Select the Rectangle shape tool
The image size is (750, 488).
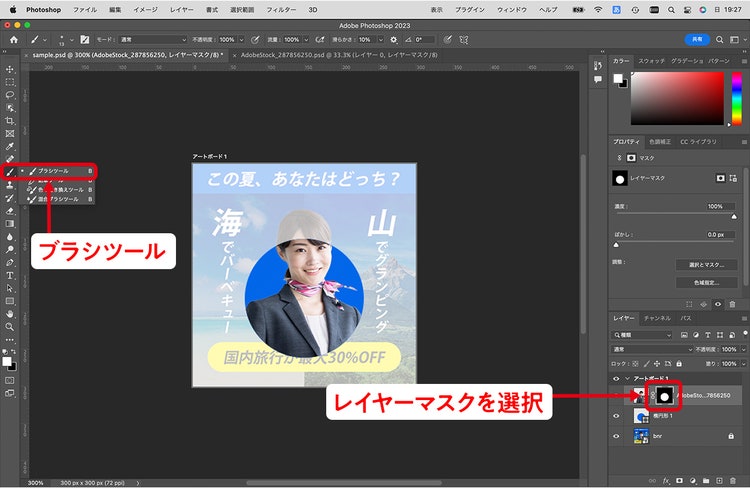click(10, 301)
